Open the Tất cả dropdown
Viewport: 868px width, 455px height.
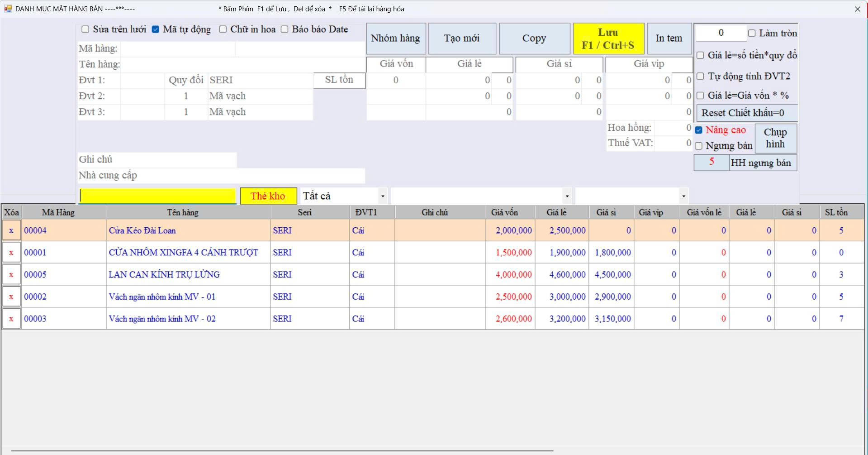point(383,196)
